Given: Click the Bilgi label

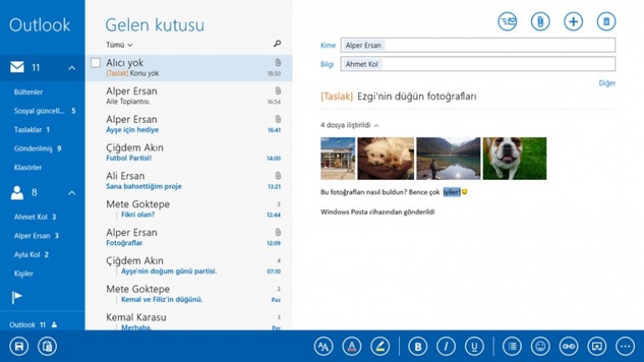Looking at the screenshot, I should (x=327, y=64).
